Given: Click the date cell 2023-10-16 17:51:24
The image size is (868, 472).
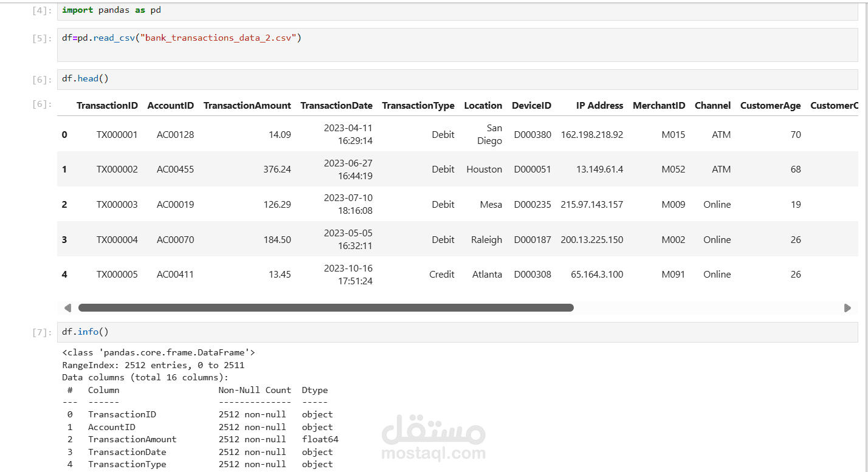Looking at the screenshot, I should (348, 275).
